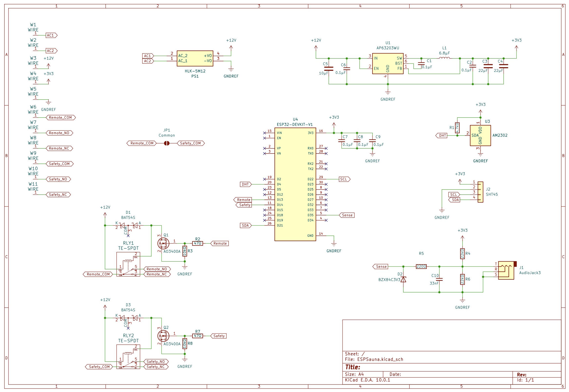Select the U3 AM2302 sensor symbol
569x392 pixels.
(480, 136)
